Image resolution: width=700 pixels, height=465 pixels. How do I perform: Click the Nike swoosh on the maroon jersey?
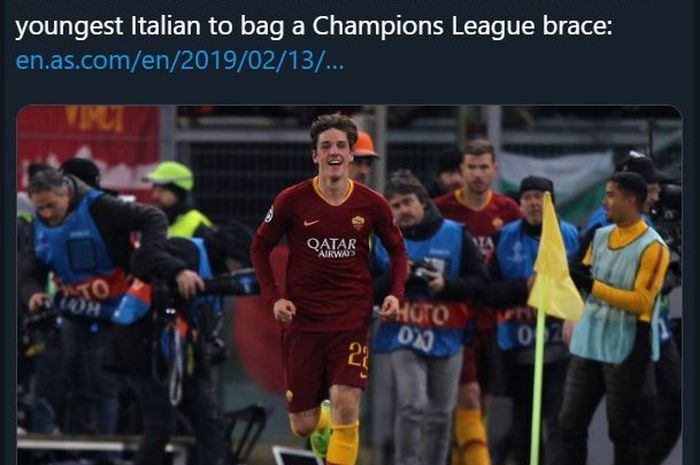[x=311, y=222]
